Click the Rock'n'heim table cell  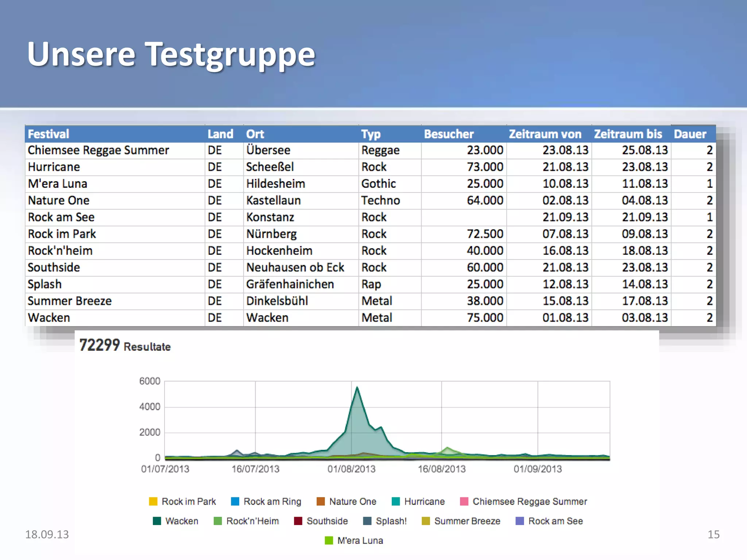pos(115,251)
